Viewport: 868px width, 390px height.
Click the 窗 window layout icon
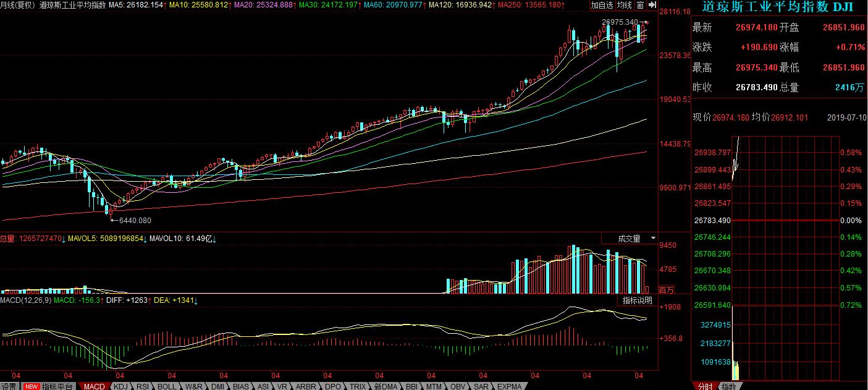[640, 5]
